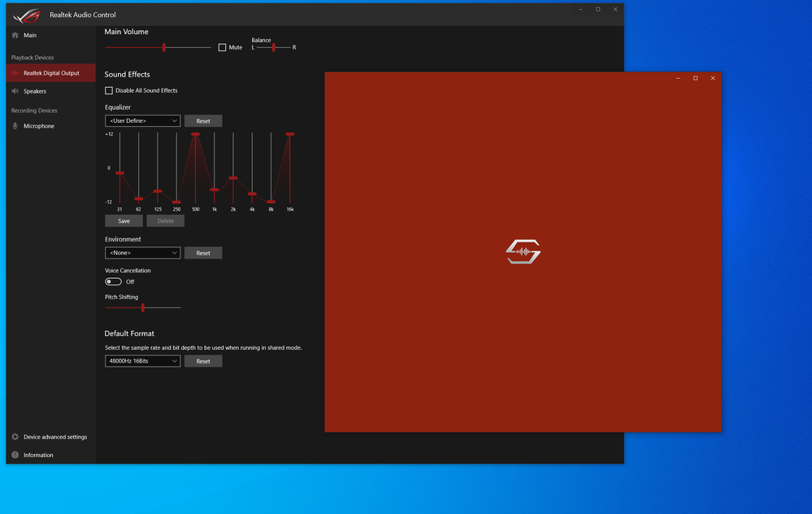This screenshot has width=812, height=514.
Task: Open the Main page
Action: pyautogui.click(x=50, y=35)
